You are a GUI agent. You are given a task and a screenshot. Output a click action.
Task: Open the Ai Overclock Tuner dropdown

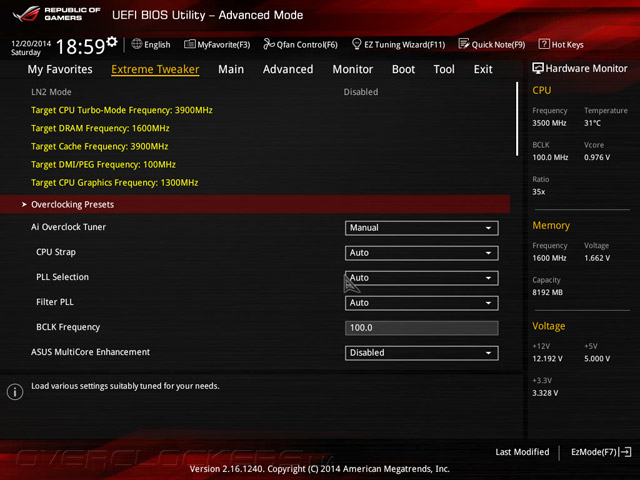pos(422,228)
